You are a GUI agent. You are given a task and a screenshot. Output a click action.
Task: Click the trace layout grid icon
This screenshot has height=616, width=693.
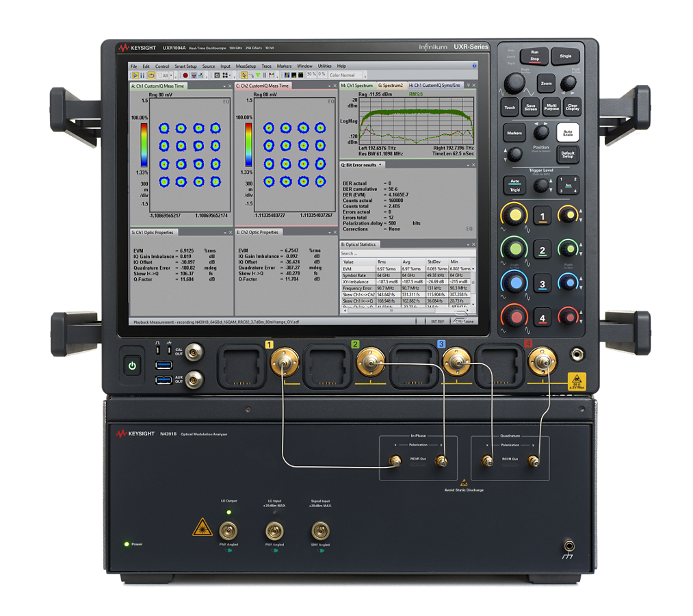(x=225, y=75)
